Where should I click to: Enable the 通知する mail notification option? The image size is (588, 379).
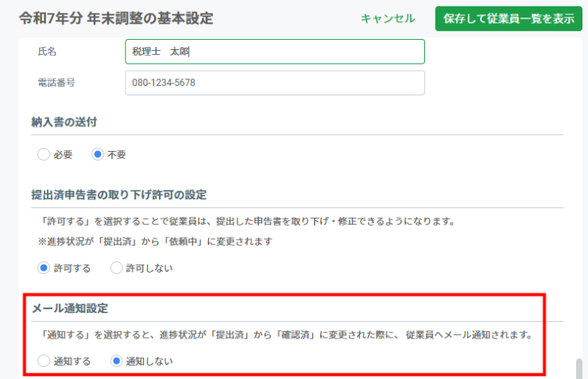pos(44,361)
